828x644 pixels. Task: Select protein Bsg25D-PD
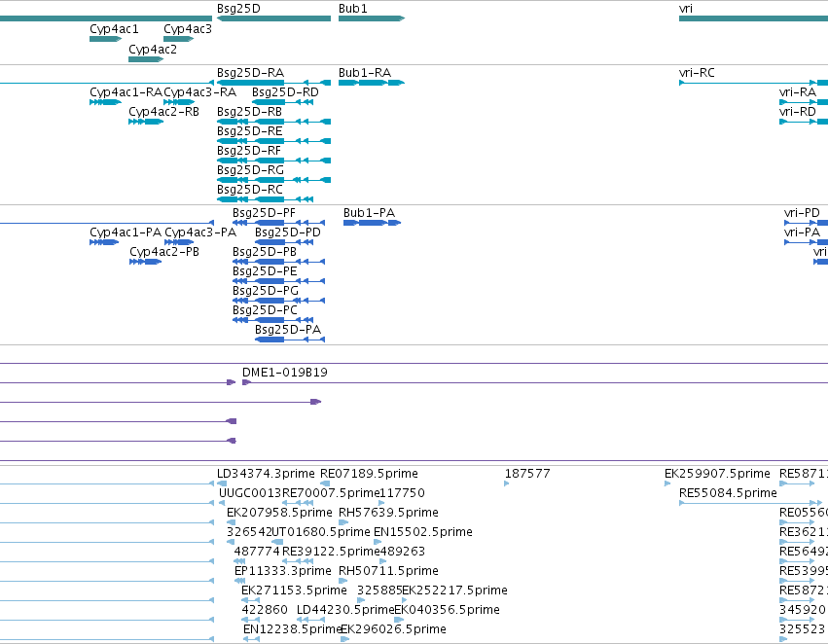(x=284, y=242)
